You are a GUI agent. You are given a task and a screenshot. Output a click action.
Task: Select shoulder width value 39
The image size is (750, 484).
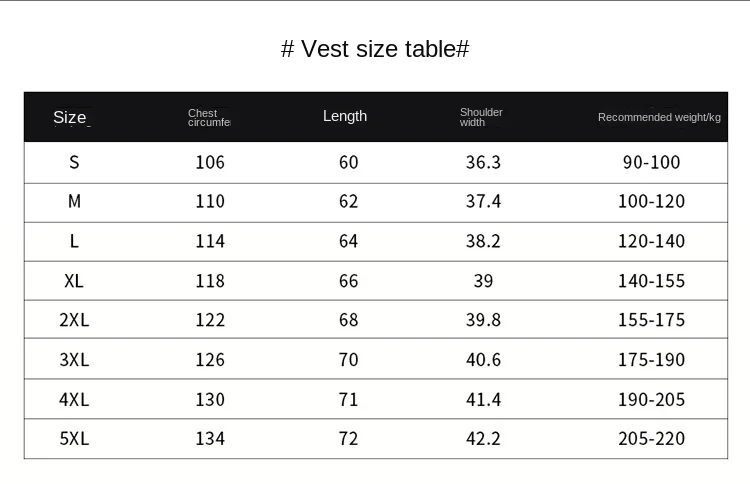pos(483,281)
